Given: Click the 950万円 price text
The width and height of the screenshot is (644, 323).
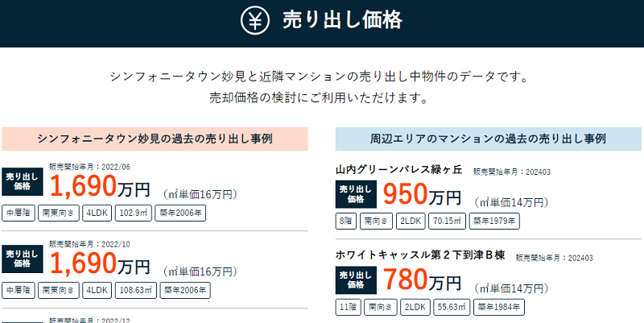Looking at the screenshot, I should 422,194.
